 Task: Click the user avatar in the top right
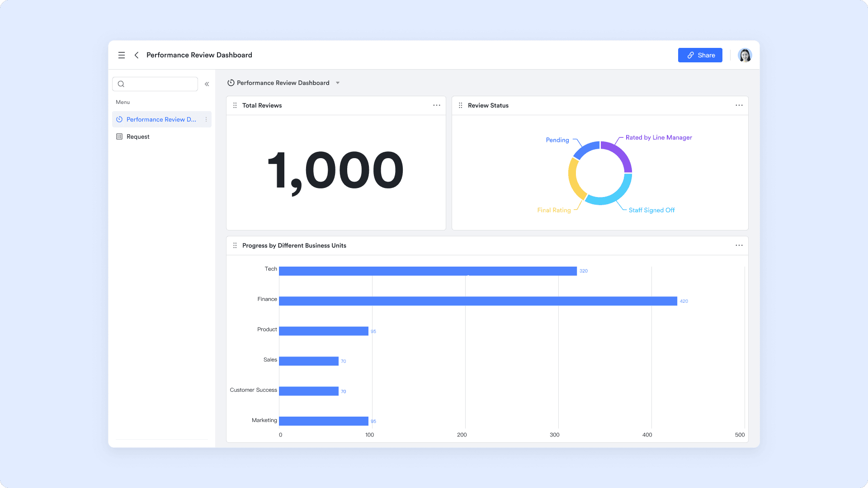click(745, 55)
